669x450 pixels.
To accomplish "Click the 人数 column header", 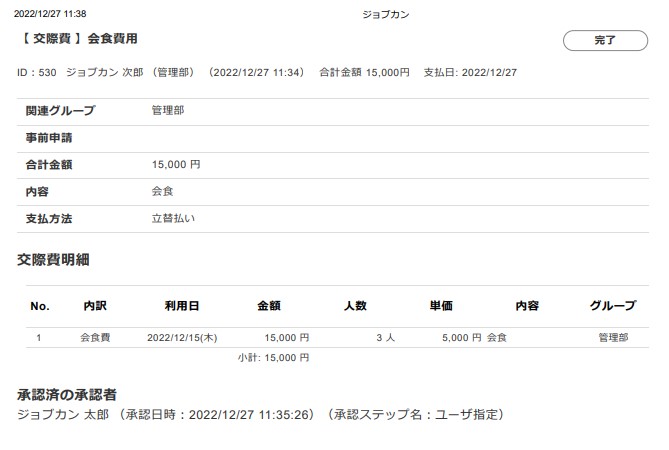I will click(x=355, y=306).
